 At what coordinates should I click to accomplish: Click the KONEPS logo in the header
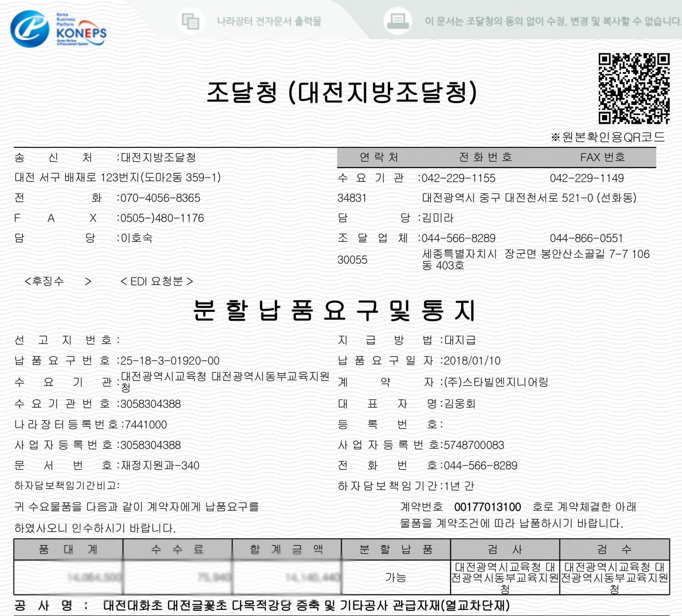tap(58, 29)
